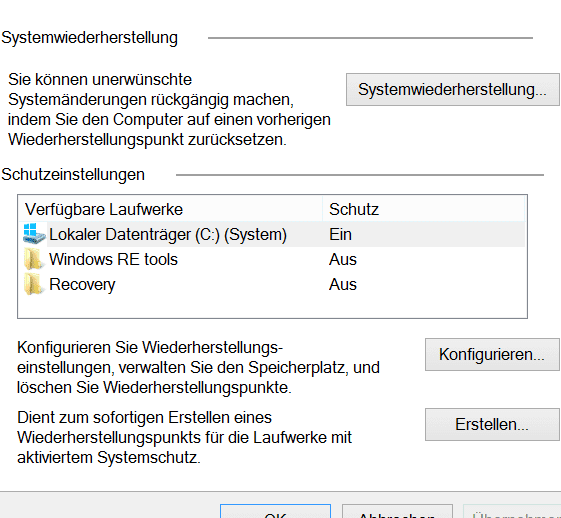The height and width of the screenshot is (518, 561).
Task: Click the Windows drive icon for Lokaler Datenträger
Action: pos(34,234)
